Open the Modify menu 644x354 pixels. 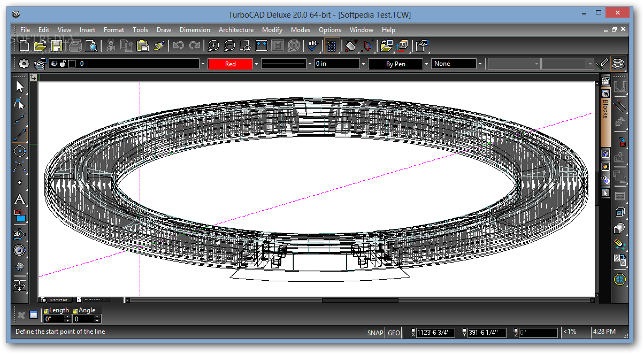point(272,30)
